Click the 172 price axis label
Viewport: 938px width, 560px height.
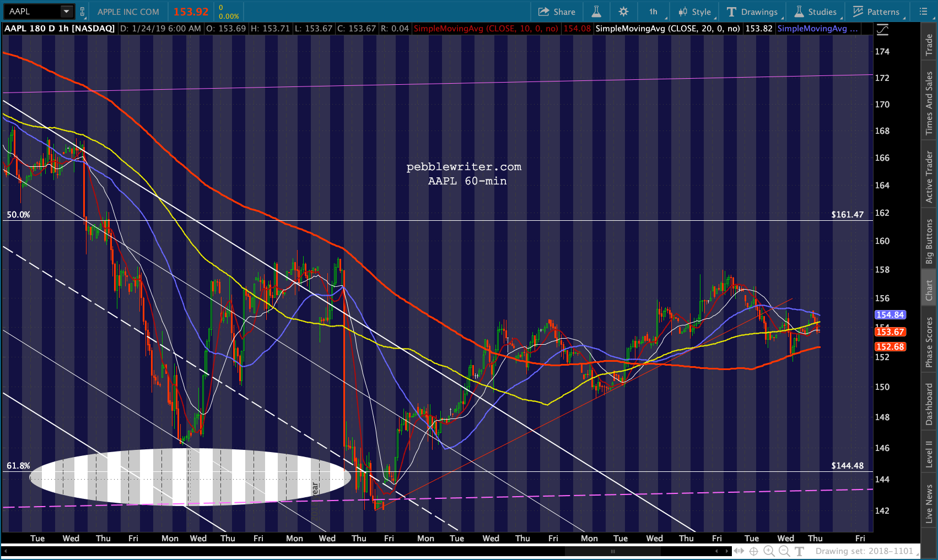(x=882, y=78)
